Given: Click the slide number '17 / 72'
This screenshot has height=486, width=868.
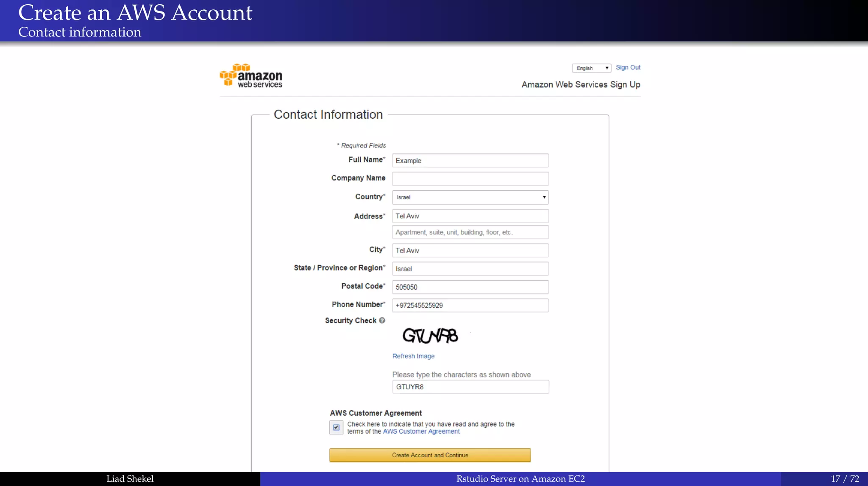Looking at the screenshot, I should 845,479.
